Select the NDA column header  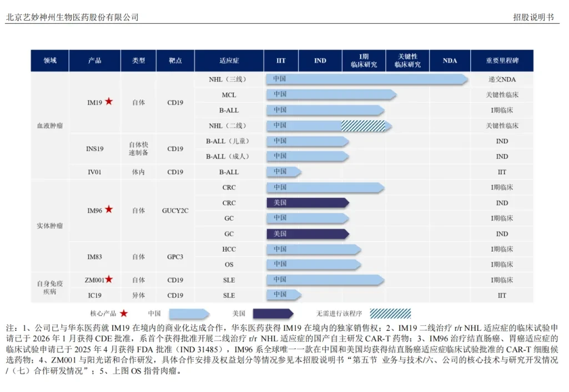450,61
